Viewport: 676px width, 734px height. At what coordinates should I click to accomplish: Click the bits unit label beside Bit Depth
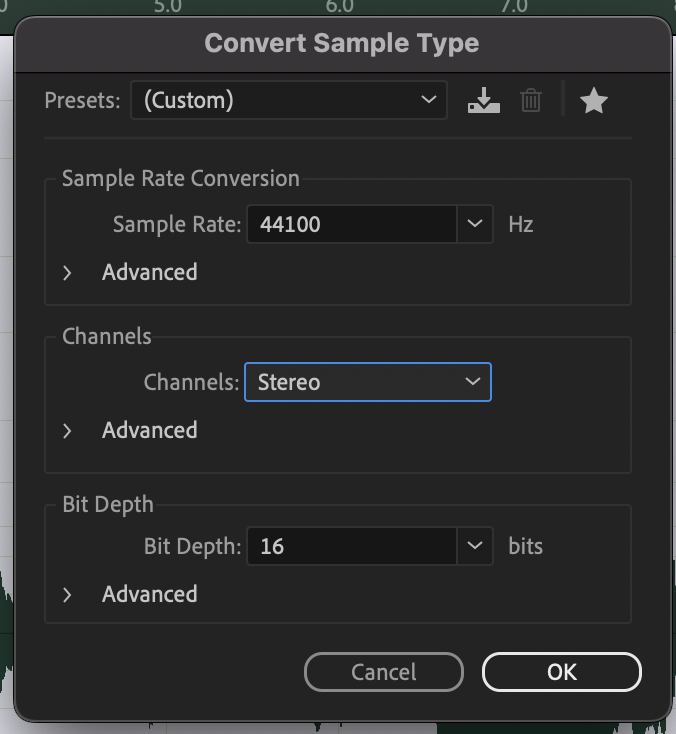[526, 546]
